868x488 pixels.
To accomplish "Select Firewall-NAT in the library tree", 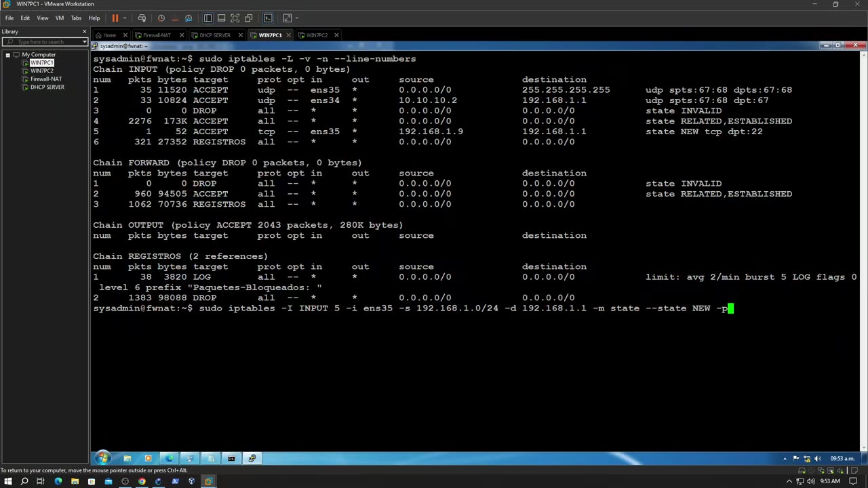I will click(x=45, y=79).
